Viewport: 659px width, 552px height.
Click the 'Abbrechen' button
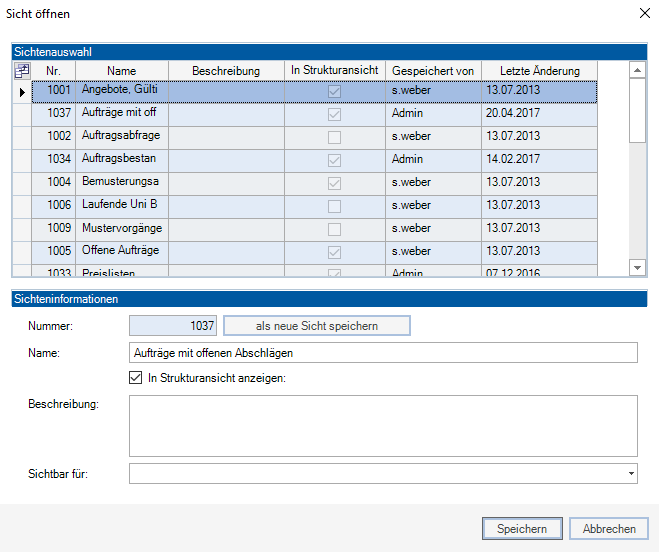point(609,529)
